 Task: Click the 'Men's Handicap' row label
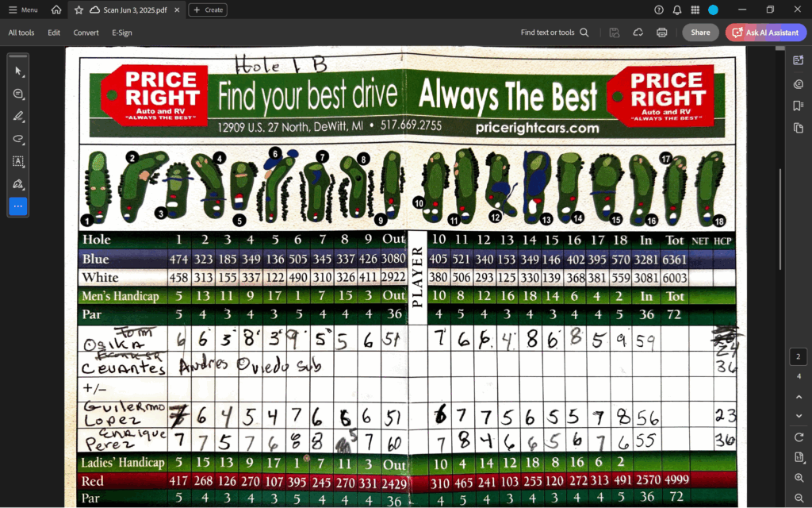point(121,296)
